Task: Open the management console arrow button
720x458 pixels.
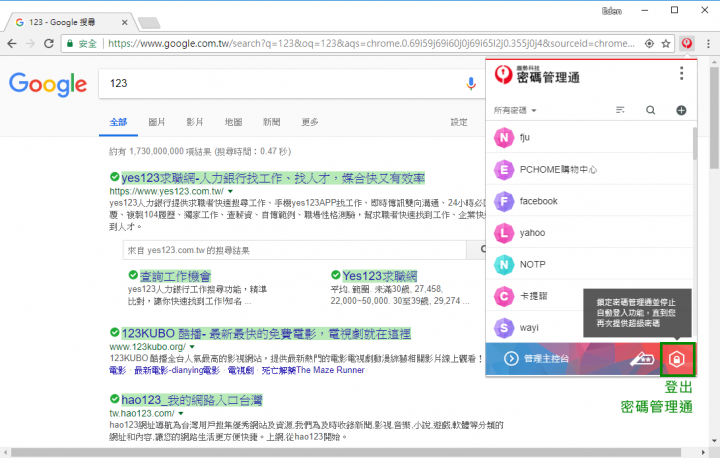Action: tap(511, 359)
